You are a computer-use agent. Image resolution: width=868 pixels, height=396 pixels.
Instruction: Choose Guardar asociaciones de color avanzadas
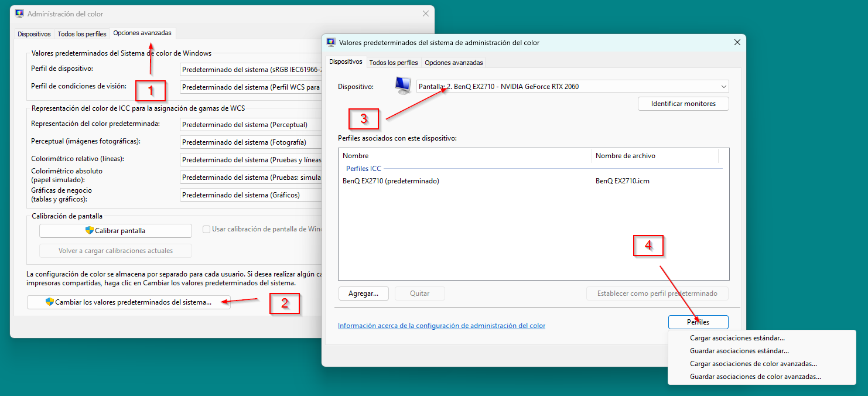coord(755,377)
